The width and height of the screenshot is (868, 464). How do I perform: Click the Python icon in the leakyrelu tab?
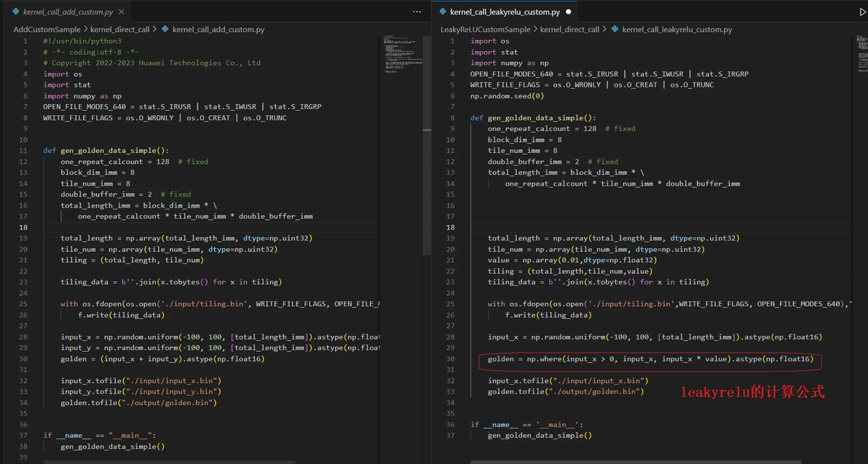(443, 12)
